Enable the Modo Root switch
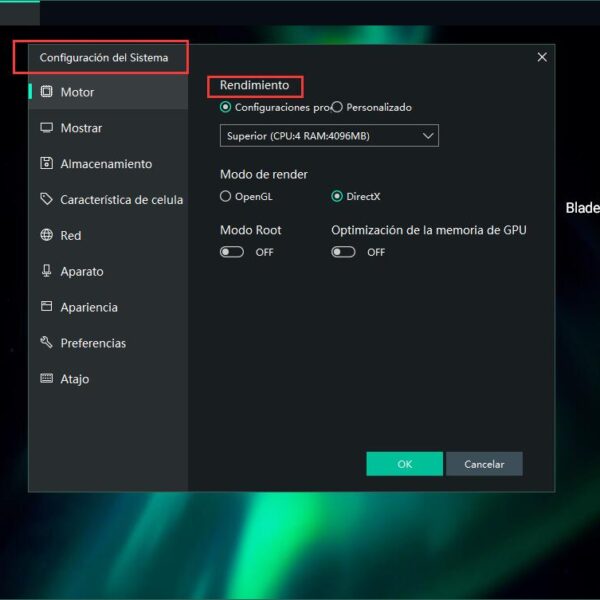This screenshot has height=600, width=600. (x=232, y=252)
